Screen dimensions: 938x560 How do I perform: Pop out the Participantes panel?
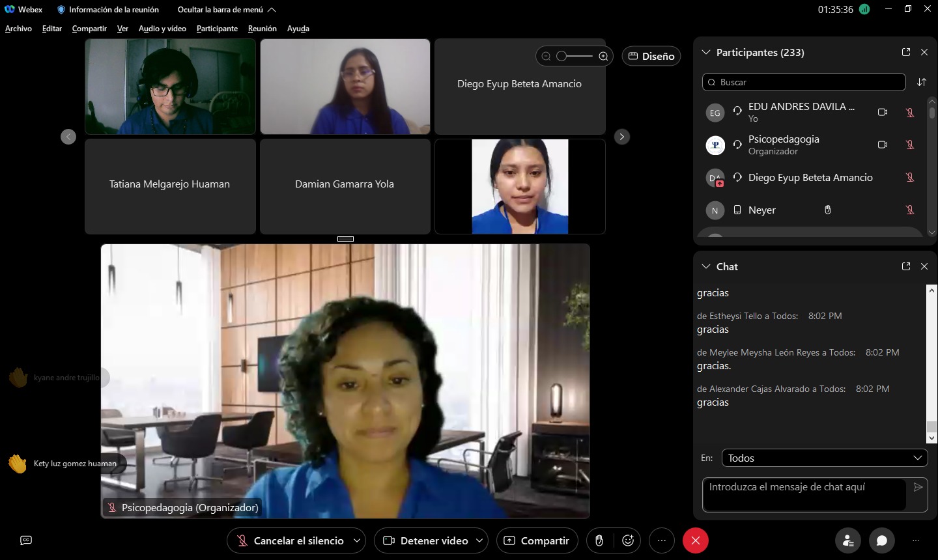pos(905,52)
